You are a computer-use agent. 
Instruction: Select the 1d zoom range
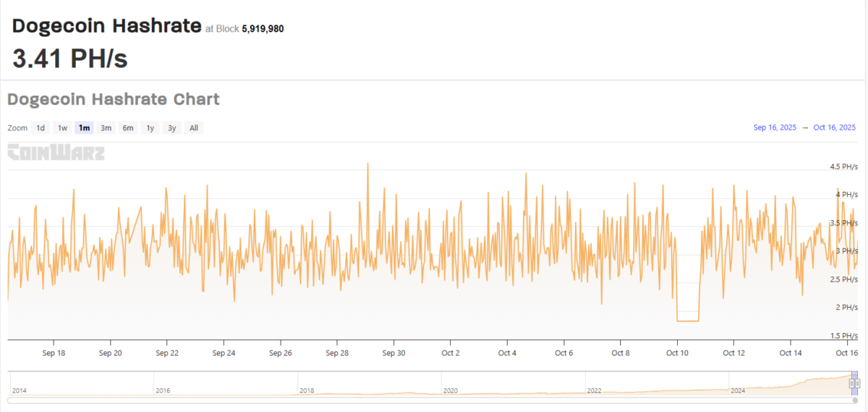[41, 128]
